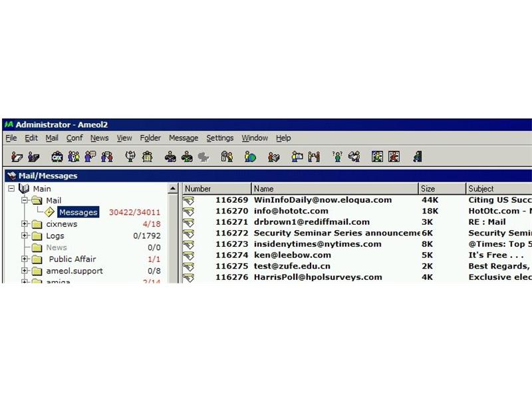This screenshot has width=532, height=399.
Task: Select message from insidenytimes@nytimes.com
Action: click(x=358, y=244)
